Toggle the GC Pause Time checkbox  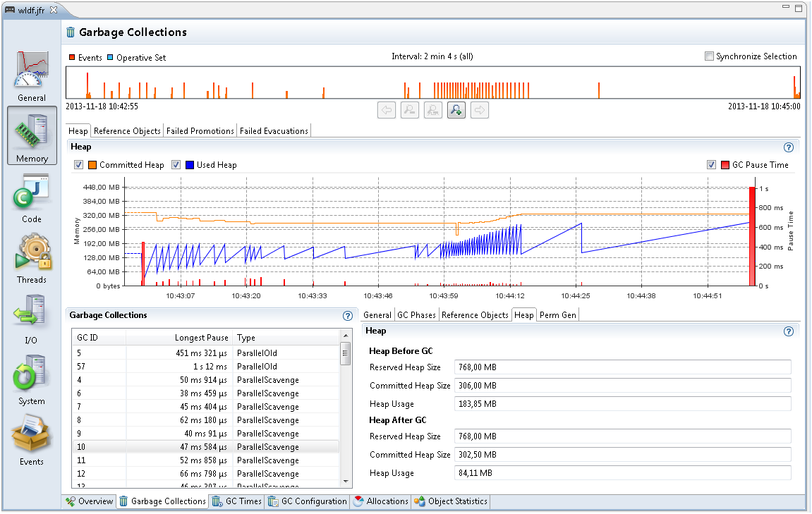(711, 165)
